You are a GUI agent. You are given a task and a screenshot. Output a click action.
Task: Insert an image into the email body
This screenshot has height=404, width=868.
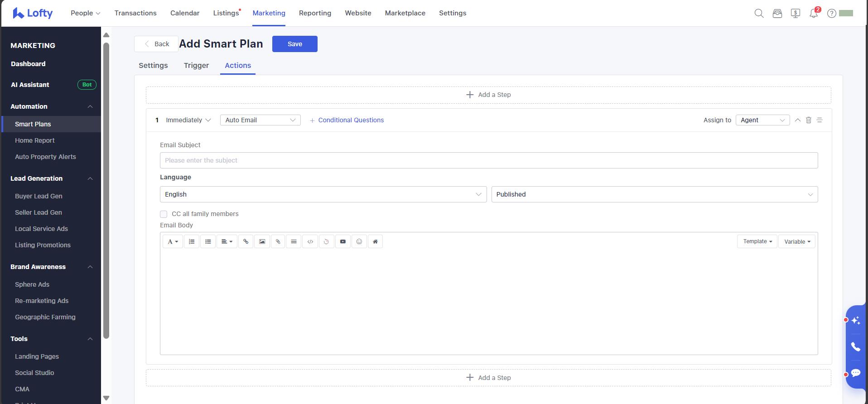262,241
